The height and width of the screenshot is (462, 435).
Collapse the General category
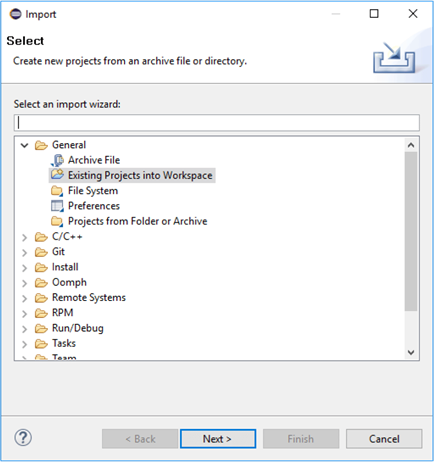(x=24, y=145)
